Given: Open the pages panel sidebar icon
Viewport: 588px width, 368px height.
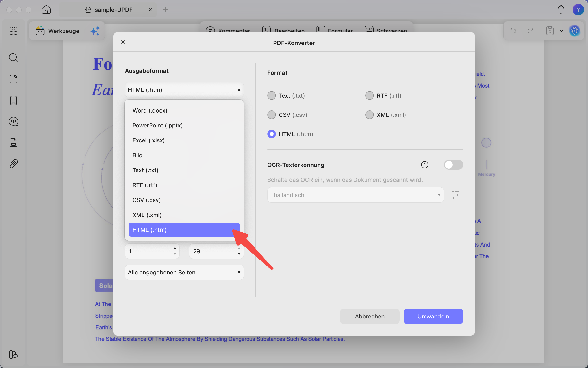Looking at the screenshot, I should click(x=13, y=79).
